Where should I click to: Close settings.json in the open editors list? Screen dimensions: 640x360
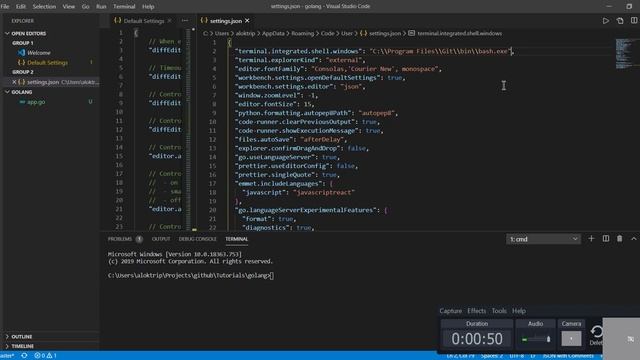[x=14, y=82]
